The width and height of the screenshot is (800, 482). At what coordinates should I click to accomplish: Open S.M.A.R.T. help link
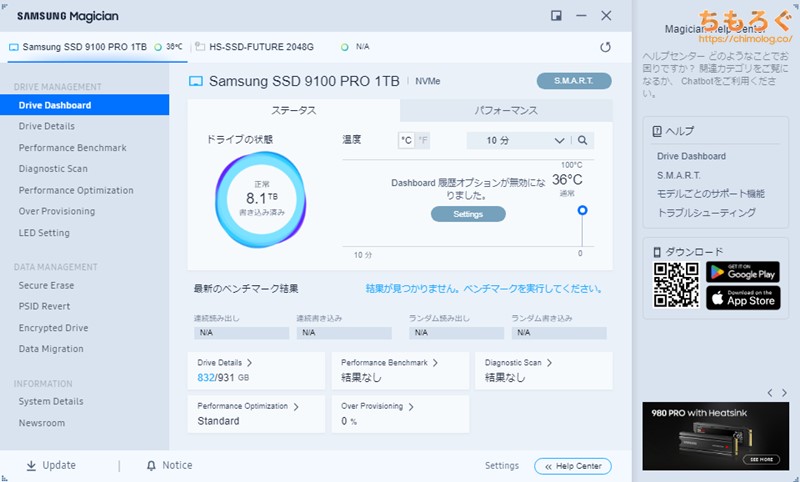click(679, 175)
